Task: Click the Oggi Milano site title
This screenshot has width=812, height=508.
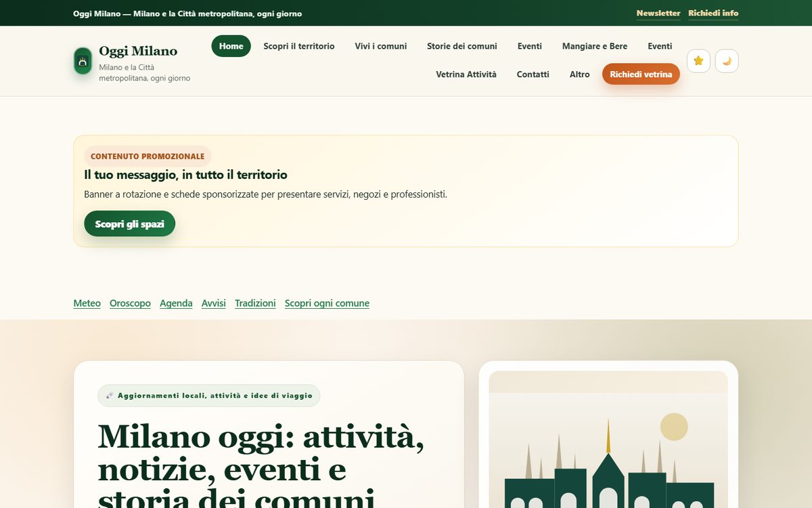Action: [138, 51]
